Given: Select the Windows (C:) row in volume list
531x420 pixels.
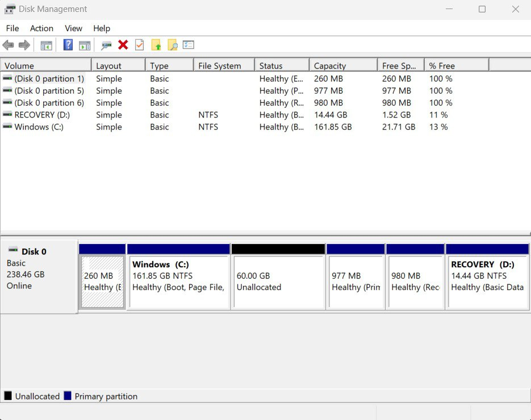Looking at the screenshot, I should [39, 127].
